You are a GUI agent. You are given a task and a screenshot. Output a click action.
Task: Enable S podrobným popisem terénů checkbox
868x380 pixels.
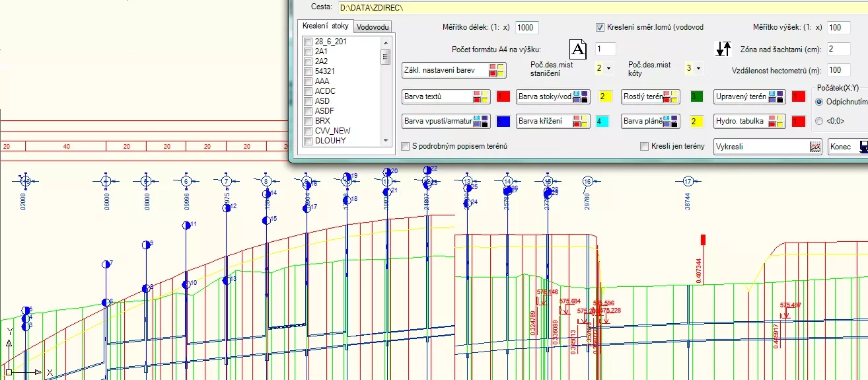pyautogui.click(x=406, y=146)
